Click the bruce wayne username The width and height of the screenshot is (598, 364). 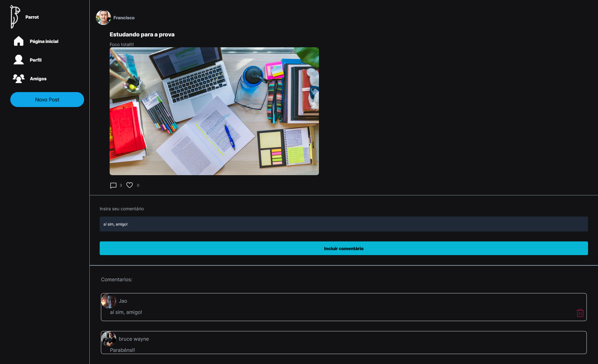(x=134, y=339)
